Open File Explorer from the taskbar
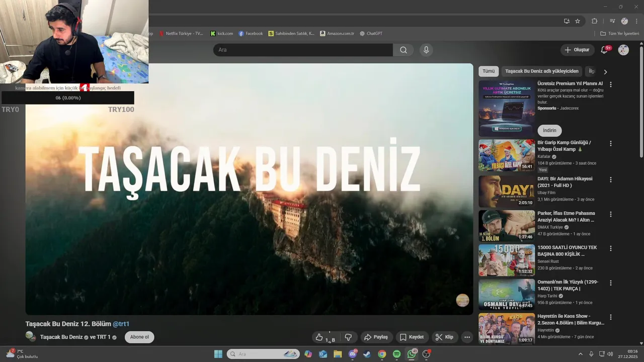 pyautogui.click(x=338, y=354)
